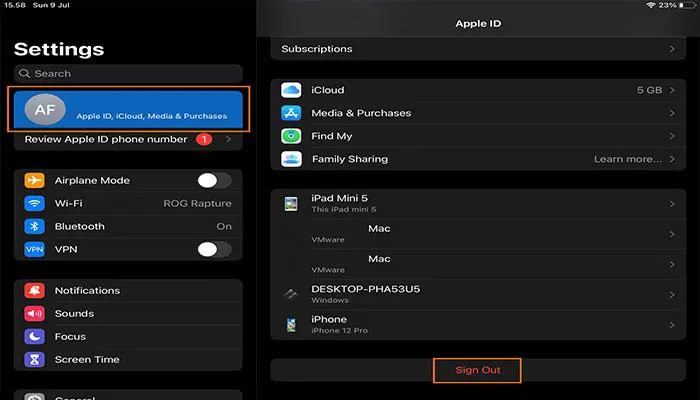
Task: Click the Wi-Fi settings icon
Action: (34, 204)
